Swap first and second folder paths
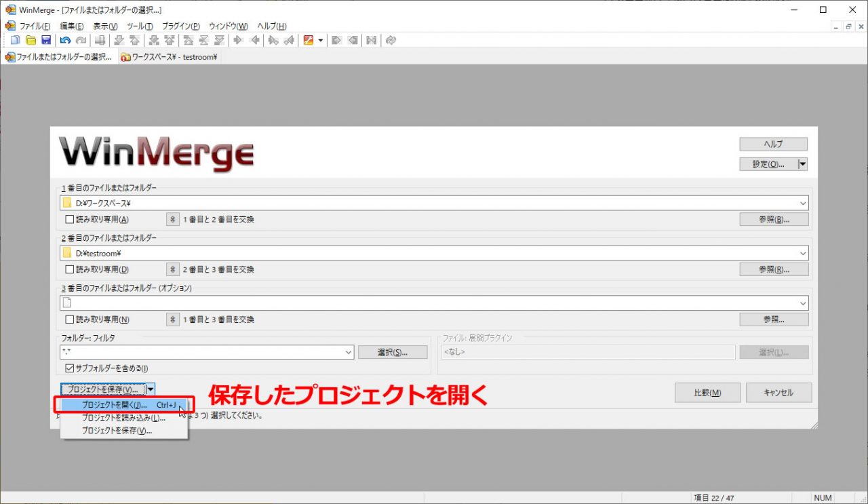The height and width of the screenshot is (504, 868). (x=172, y=219)
